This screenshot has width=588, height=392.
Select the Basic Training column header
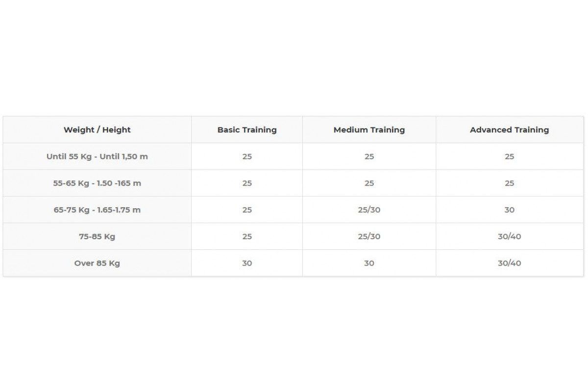click(247, 130)
